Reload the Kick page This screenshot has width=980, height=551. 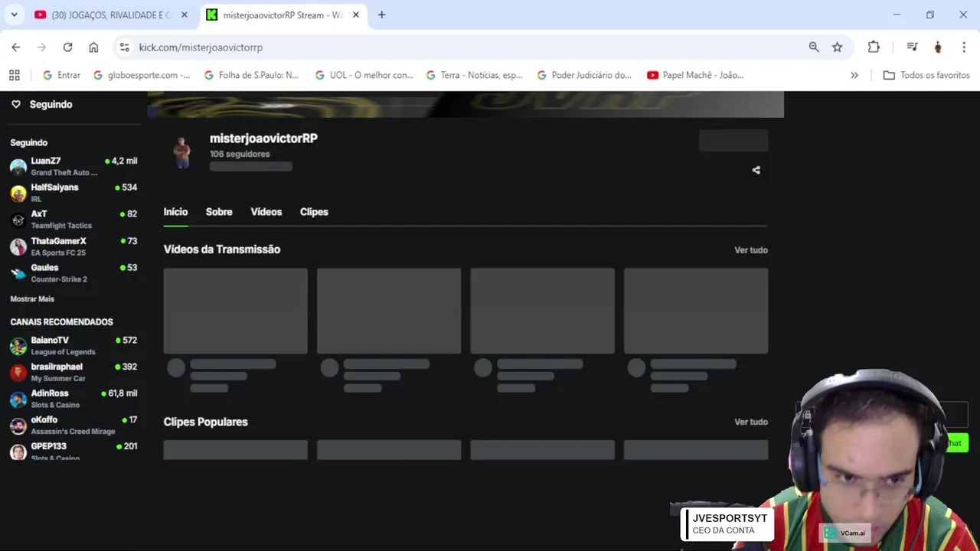tap(67, 47)
